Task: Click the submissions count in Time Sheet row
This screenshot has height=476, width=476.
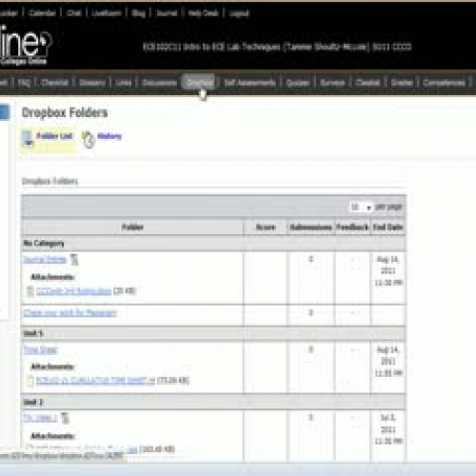Action: point(311,349)
